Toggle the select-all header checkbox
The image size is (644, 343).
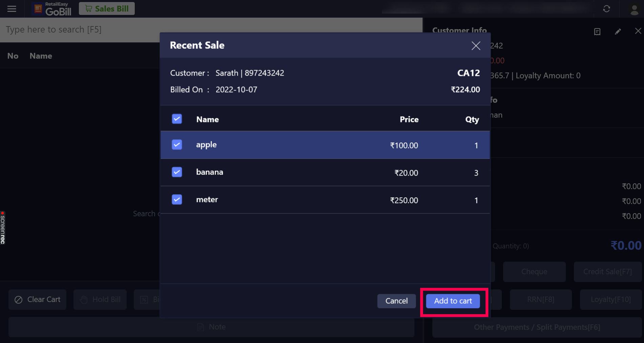[x=177, y=119]
